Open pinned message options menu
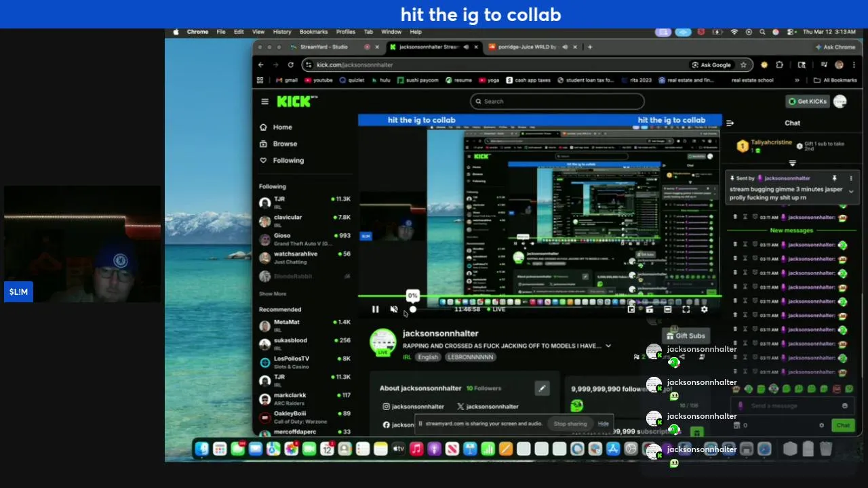868x488 pixels. 851,178
